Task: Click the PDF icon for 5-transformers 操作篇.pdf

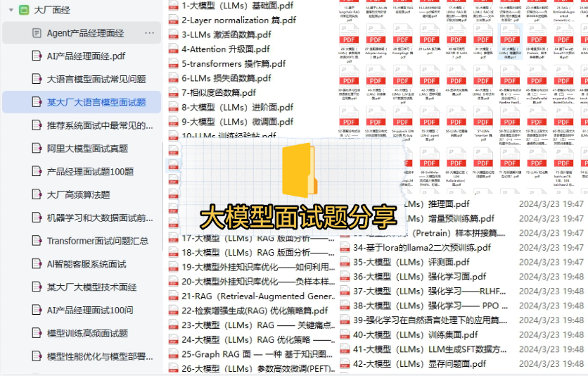Action: pyautogui.click(x=173, y=64)
